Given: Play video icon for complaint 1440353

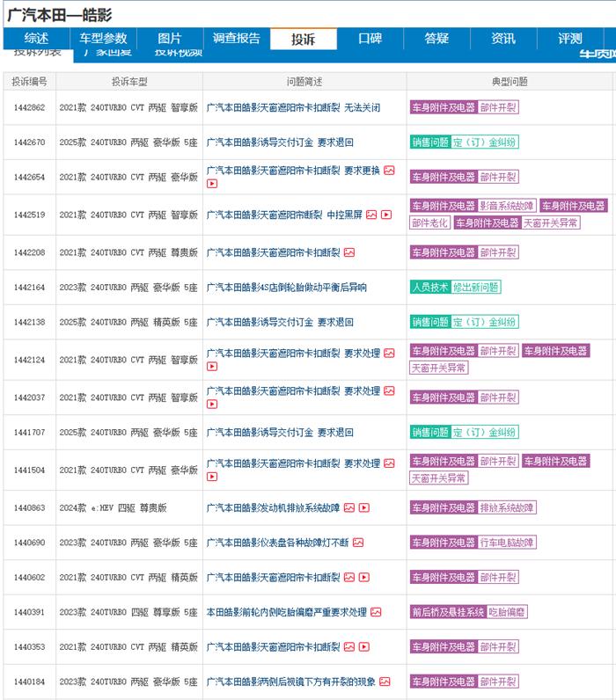Looking at the screenshot, I should (x=364, y=647).
